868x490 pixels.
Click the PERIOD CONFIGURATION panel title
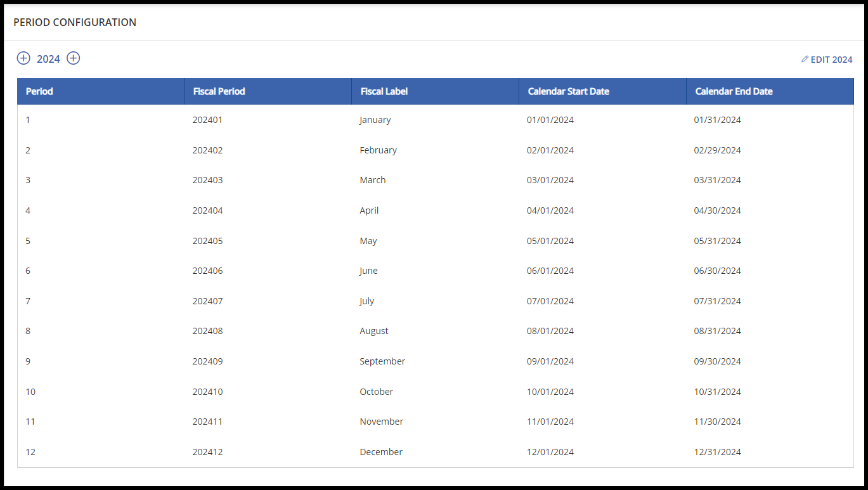(75, 22)
